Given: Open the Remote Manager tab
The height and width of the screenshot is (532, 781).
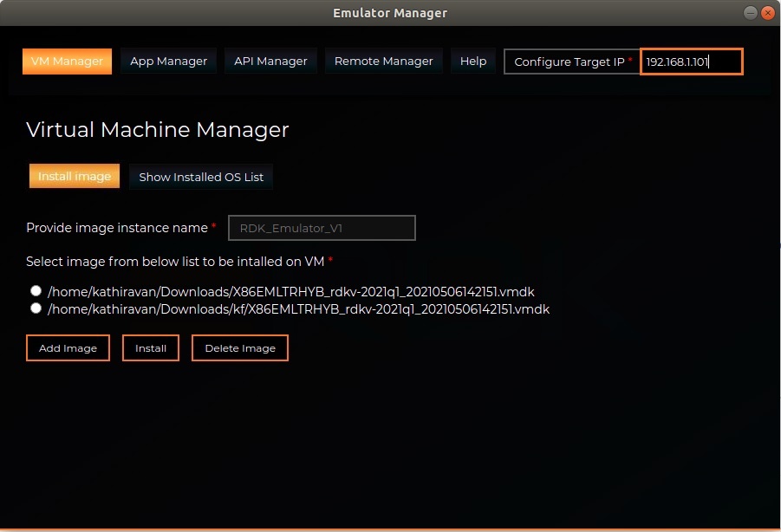Looking at the screenshot, I should [383, 62].
